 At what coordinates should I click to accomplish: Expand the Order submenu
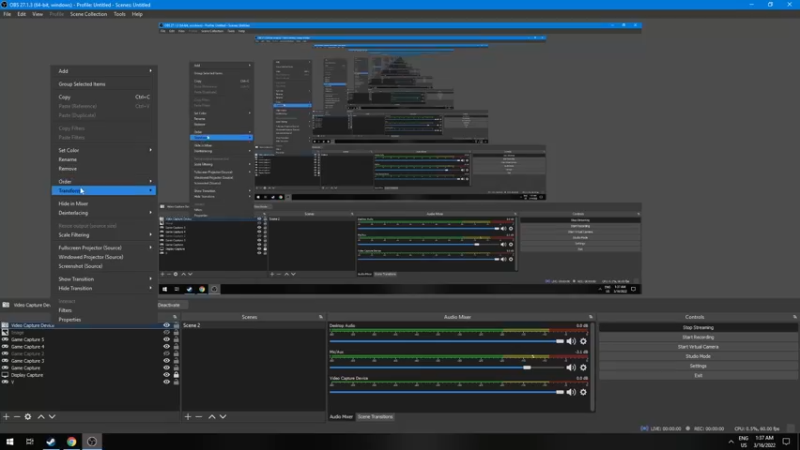(x=104, y=181)
